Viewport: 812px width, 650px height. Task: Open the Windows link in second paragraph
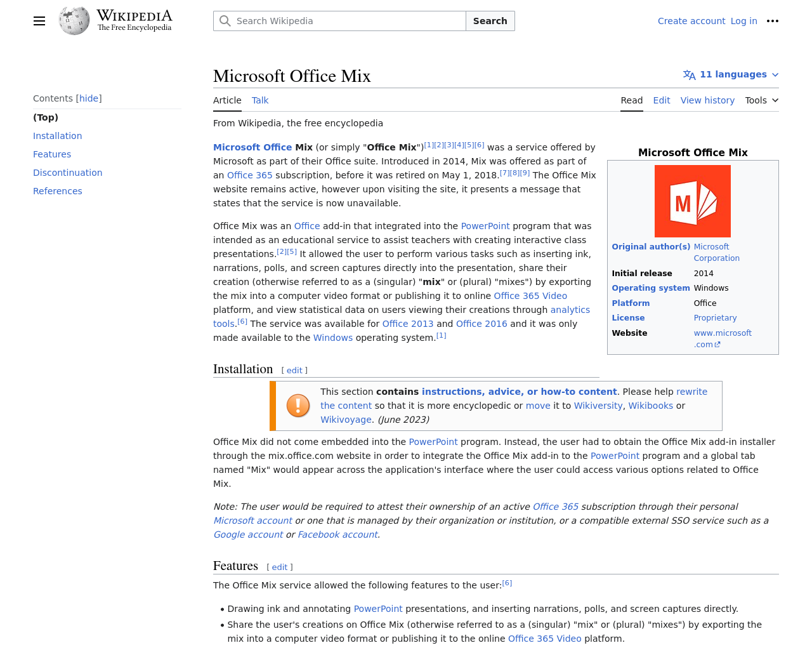[332, 338]
